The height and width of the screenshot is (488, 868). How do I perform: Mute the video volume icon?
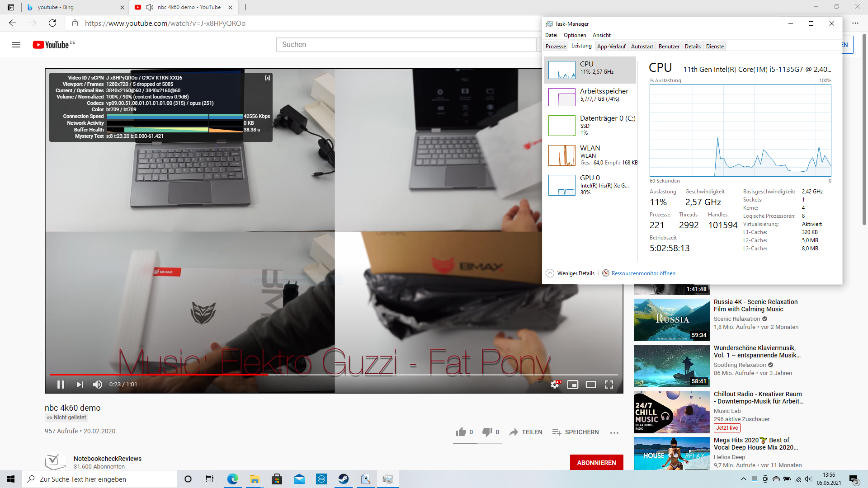click(x=97, y=385)
